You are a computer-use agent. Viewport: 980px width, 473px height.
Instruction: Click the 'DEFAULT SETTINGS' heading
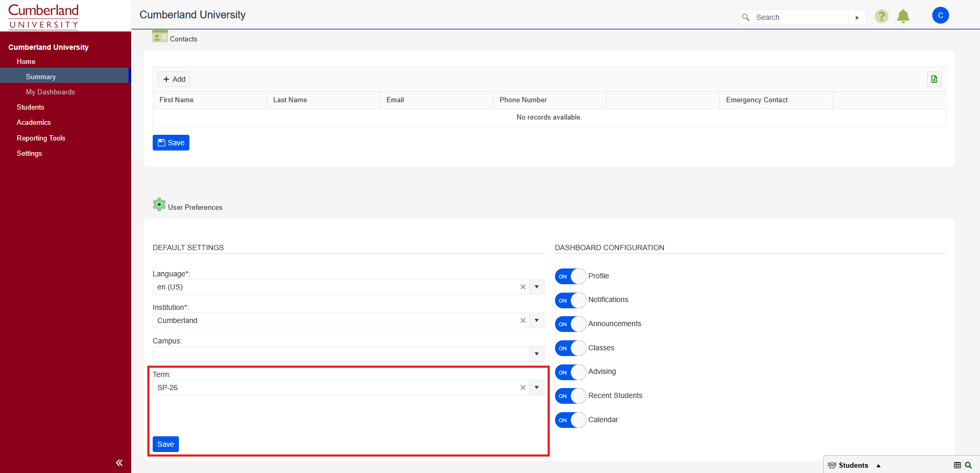coord(188,248)
